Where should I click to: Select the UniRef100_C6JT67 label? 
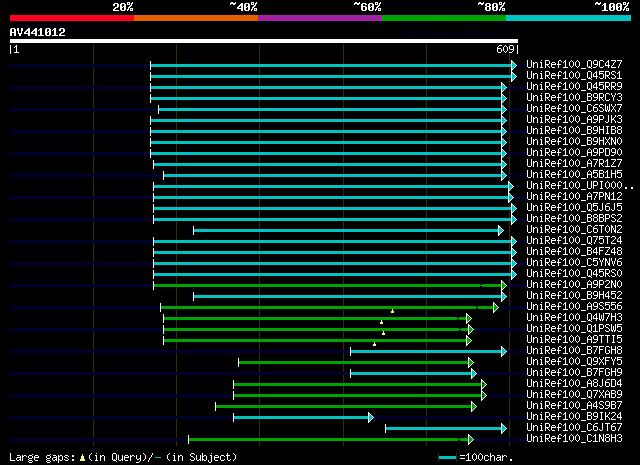point(574,428)
